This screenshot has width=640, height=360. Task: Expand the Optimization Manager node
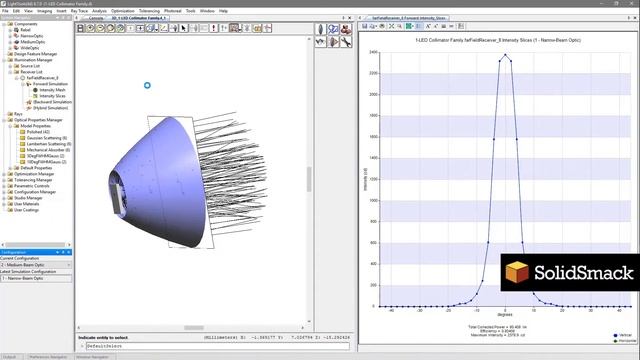4,174
